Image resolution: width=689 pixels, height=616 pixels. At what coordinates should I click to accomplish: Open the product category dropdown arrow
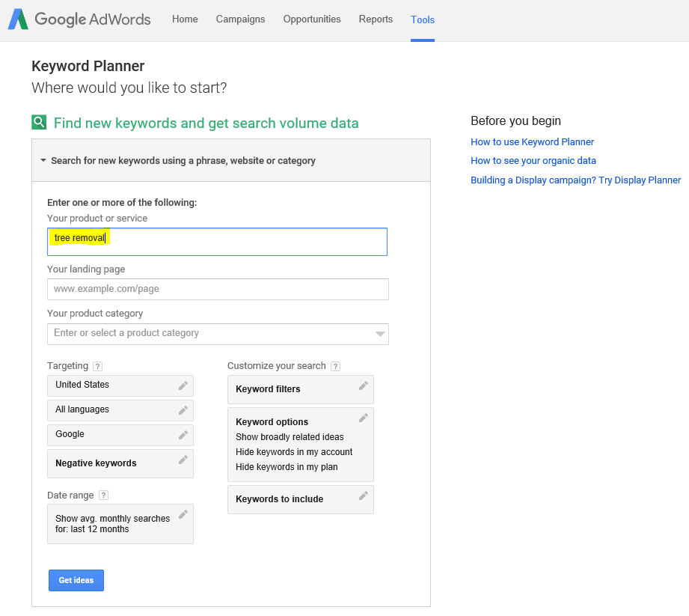381,334
